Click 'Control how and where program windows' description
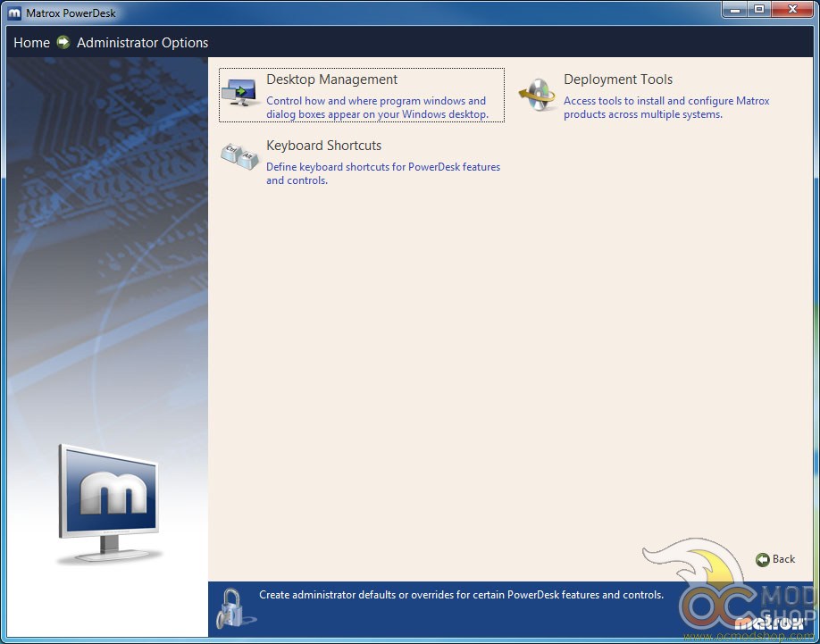The width and height of the screenshot is (820, 644). coord(377,107)
